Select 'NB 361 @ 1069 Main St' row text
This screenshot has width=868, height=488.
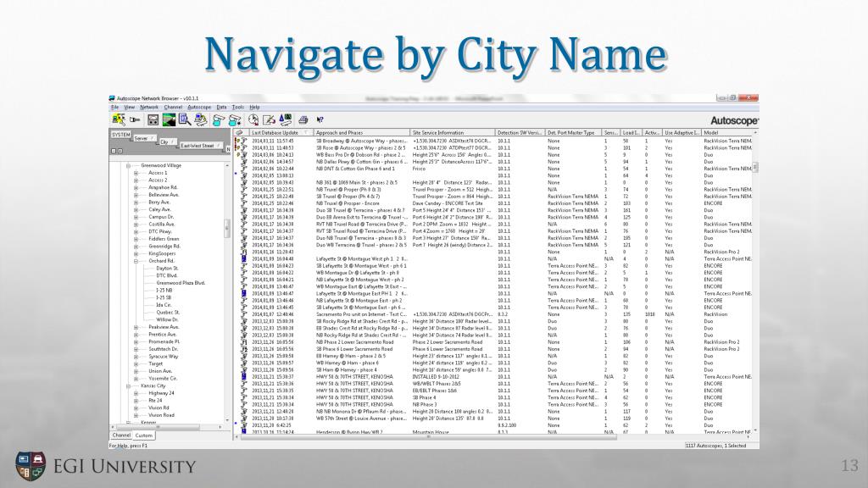pos(357,183)
